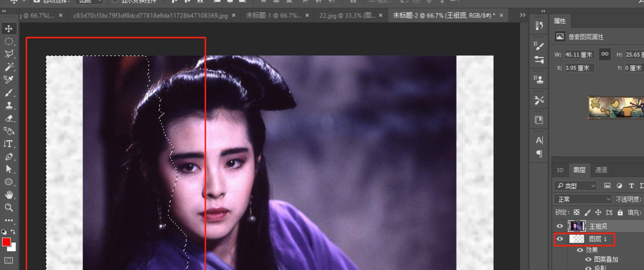This screenshot has width=644, height=270.
Task: Select the Path Selection tool
Action: coord(8,169)
